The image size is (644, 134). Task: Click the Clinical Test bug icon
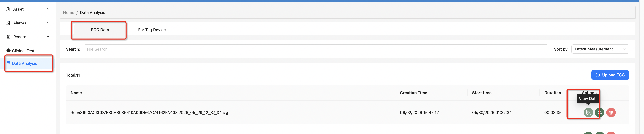pos(8,51)
